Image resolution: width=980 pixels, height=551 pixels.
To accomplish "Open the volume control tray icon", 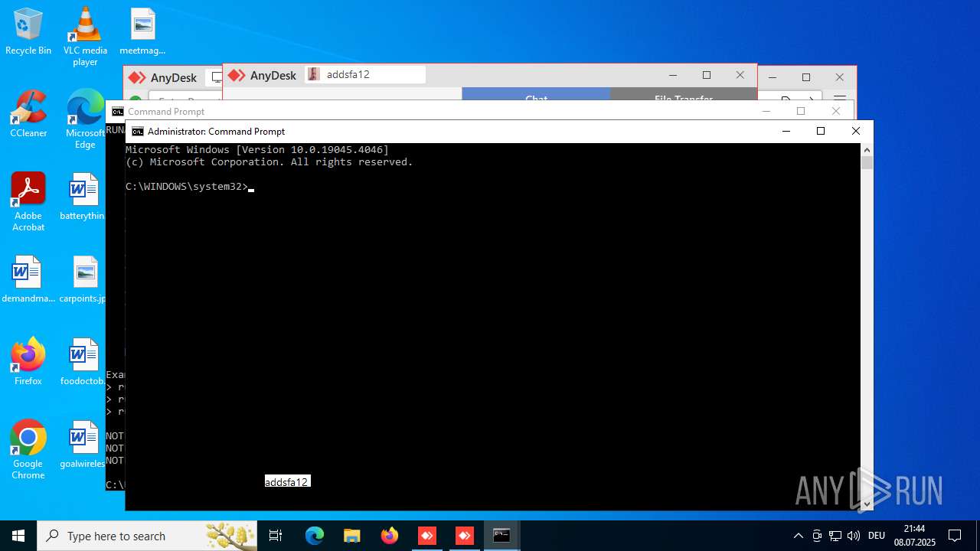I will pos(854,536).
